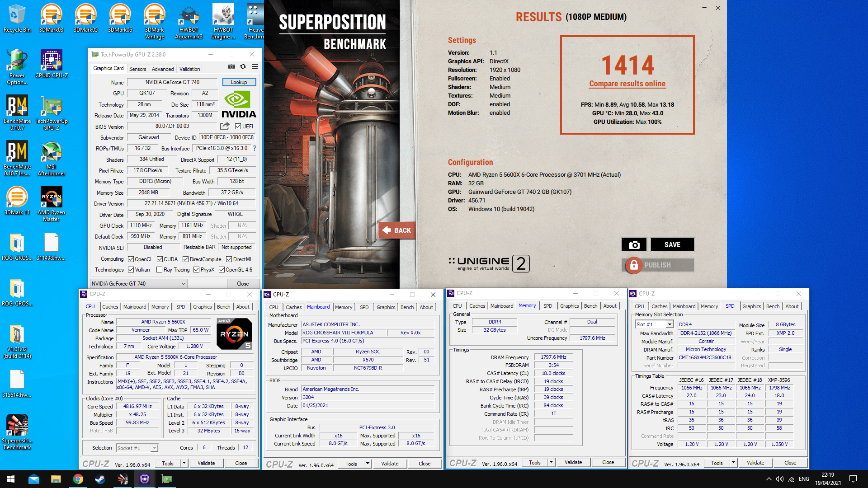This screenshot has height=488, width=868.
Task: Open ENG language indicator in taskbar
Action: click(x=804, y=479)
